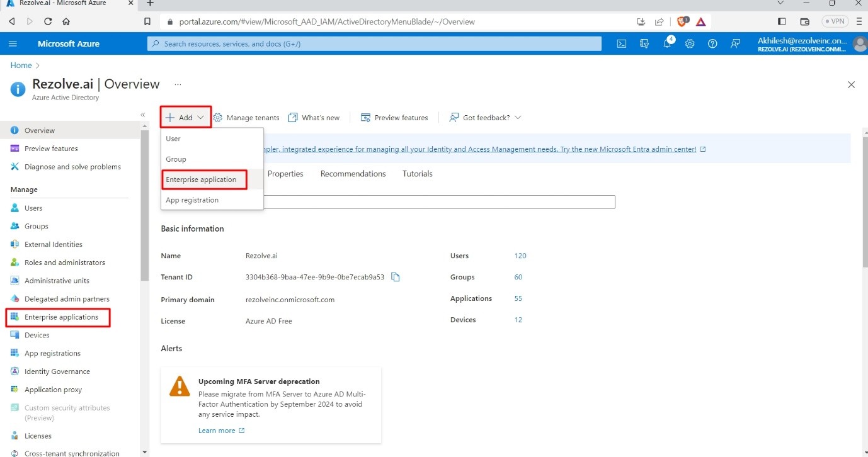Close the Overview blade

tap(851, 84)
